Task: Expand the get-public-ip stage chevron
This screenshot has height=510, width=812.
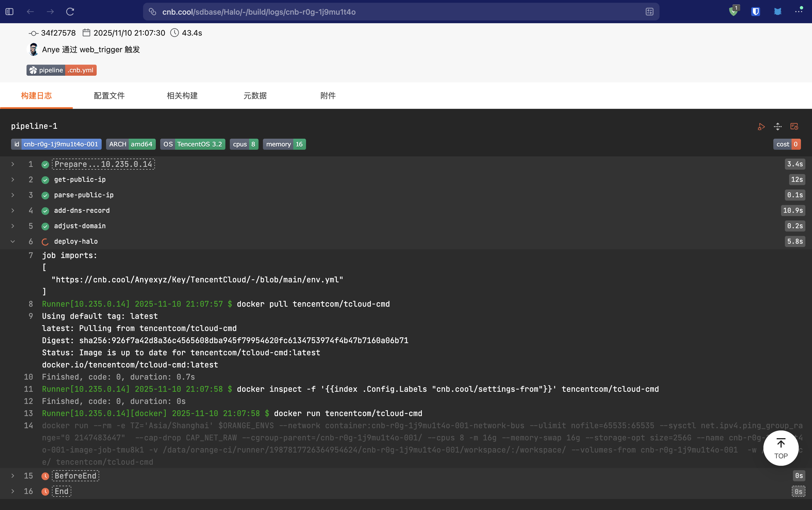Action: (13, 180)
